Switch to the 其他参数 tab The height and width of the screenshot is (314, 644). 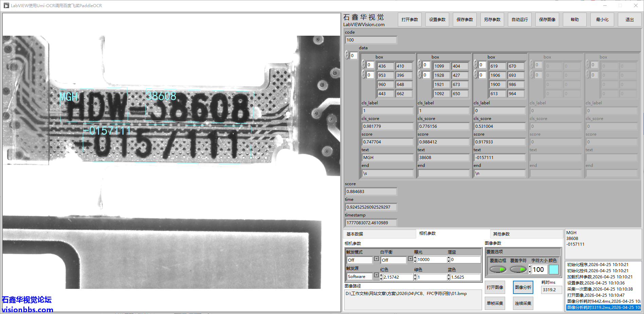click(501, 234)
